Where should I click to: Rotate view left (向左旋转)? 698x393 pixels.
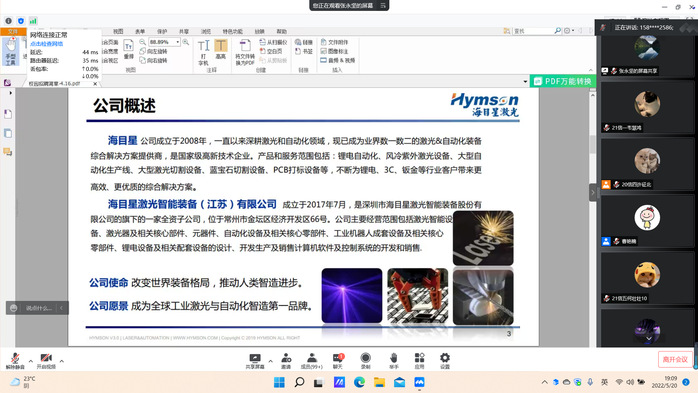[153, 51]
